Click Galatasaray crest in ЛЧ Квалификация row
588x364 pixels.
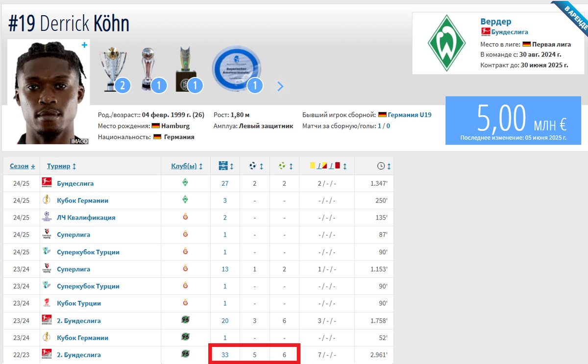coord(185,217)
